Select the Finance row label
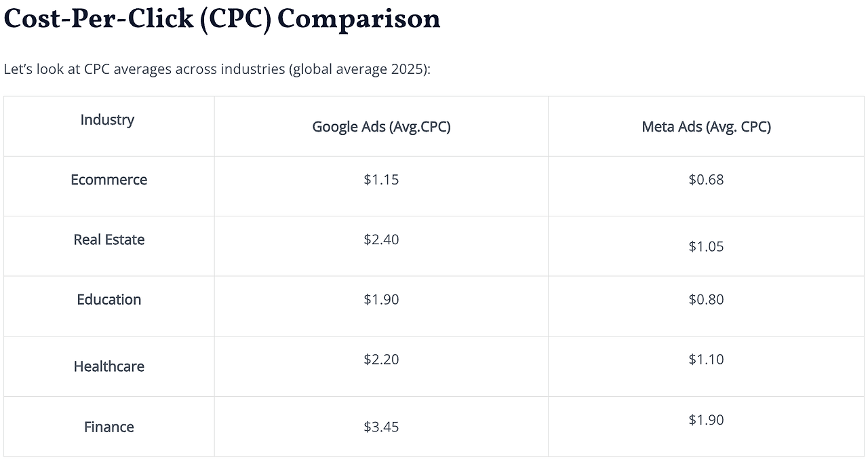This screenshot has width=868, height=462. [x=108, y=427]
